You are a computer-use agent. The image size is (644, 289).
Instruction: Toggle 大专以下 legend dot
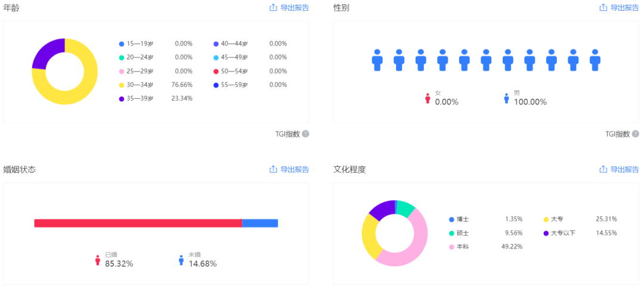546,233
